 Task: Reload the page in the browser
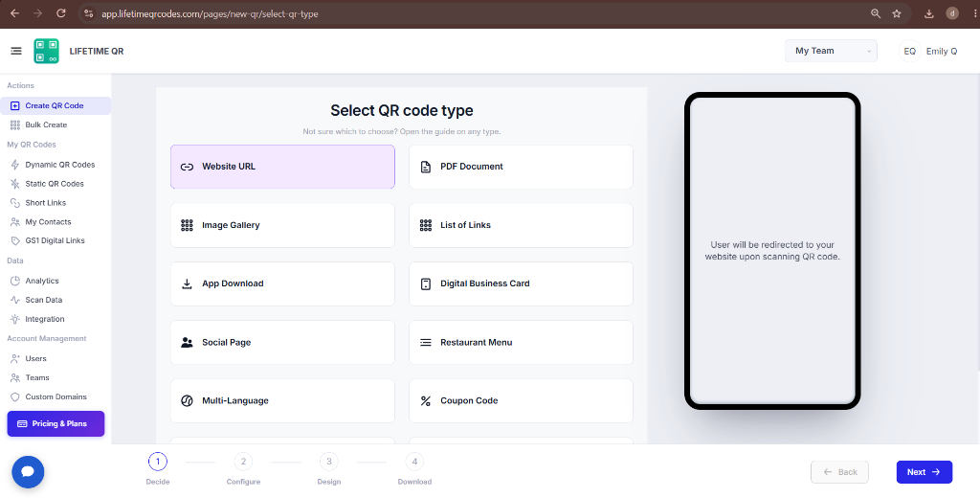60,13
